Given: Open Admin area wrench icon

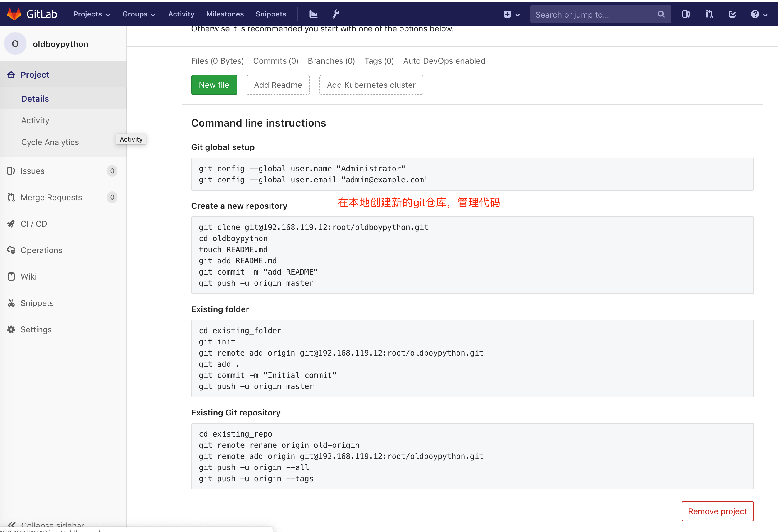Looking at the screenshot, I should click(336, 14).
